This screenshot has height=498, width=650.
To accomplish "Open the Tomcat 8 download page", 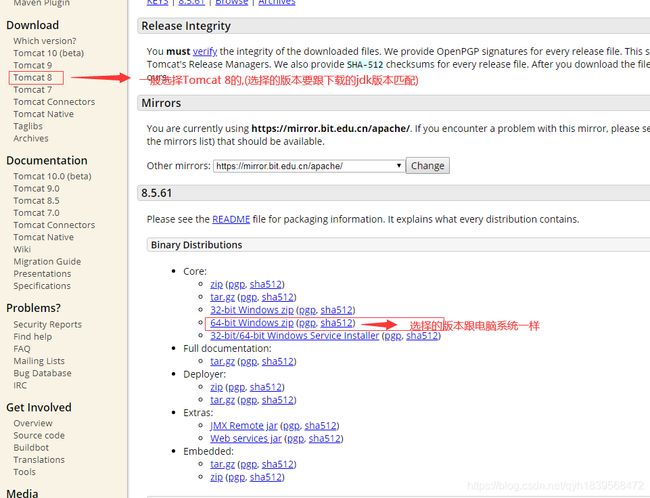I will 33,78.
